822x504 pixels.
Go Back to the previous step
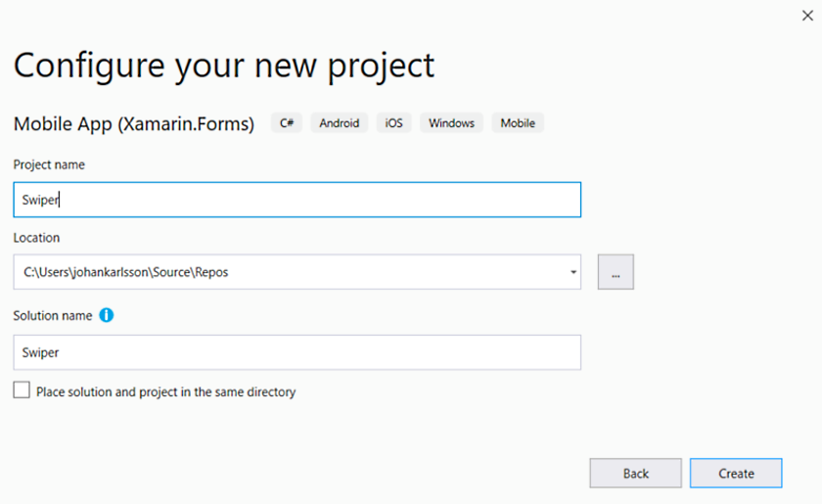coord(635,473)
